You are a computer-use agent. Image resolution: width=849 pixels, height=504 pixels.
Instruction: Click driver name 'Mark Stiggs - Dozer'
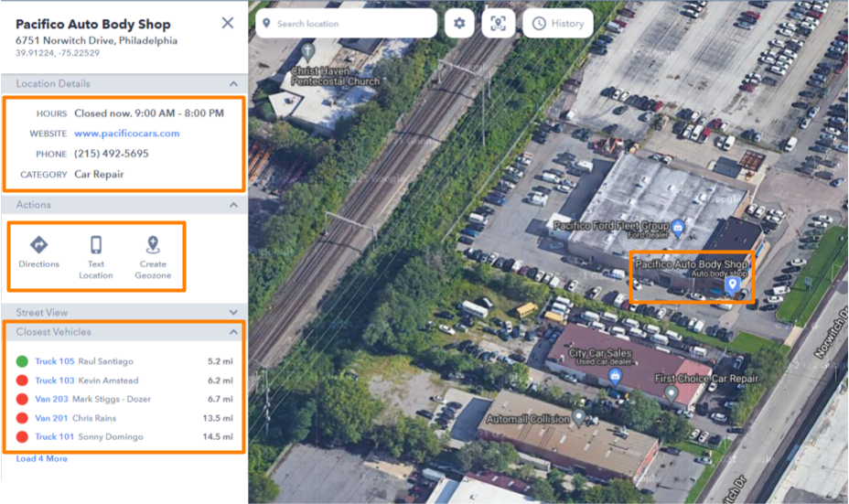[112, 399]
